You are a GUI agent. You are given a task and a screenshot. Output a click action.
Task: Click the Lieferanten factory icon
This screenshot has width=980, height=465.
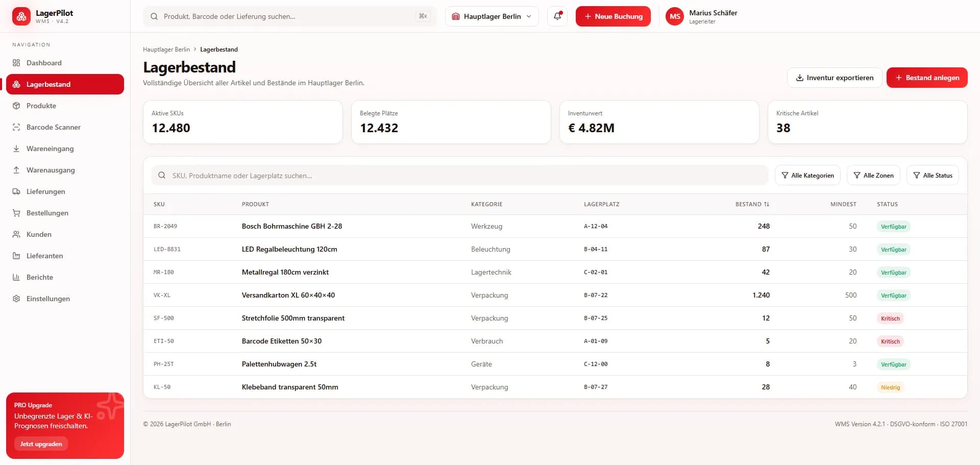pyautogui.click(x=16, y=256)
